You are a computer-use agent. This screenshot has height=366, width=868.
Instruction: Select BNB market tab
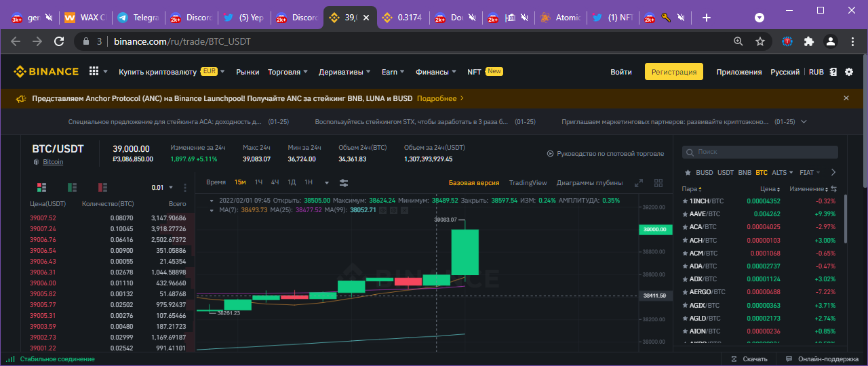click(745, 173)
